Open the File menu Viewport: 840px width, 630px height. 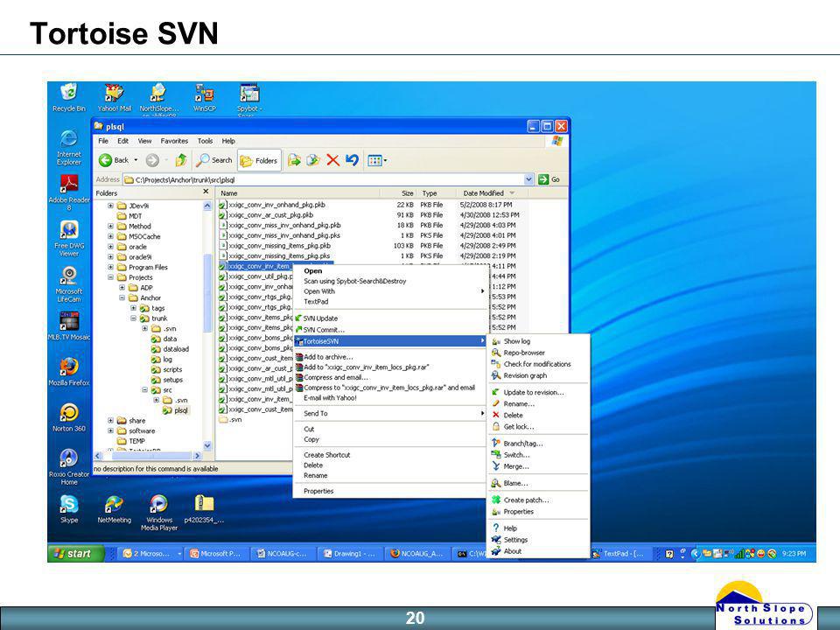pyautogui.click(x=103, y=141)
